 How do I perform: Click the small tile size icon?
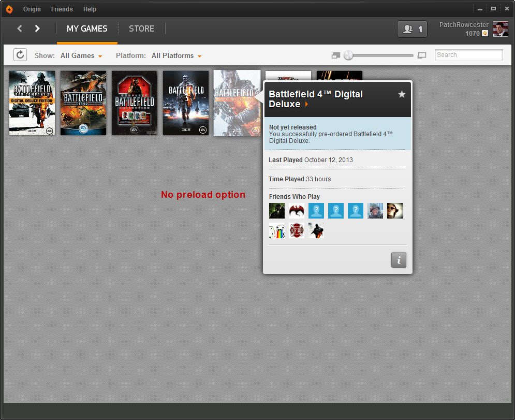336,55
